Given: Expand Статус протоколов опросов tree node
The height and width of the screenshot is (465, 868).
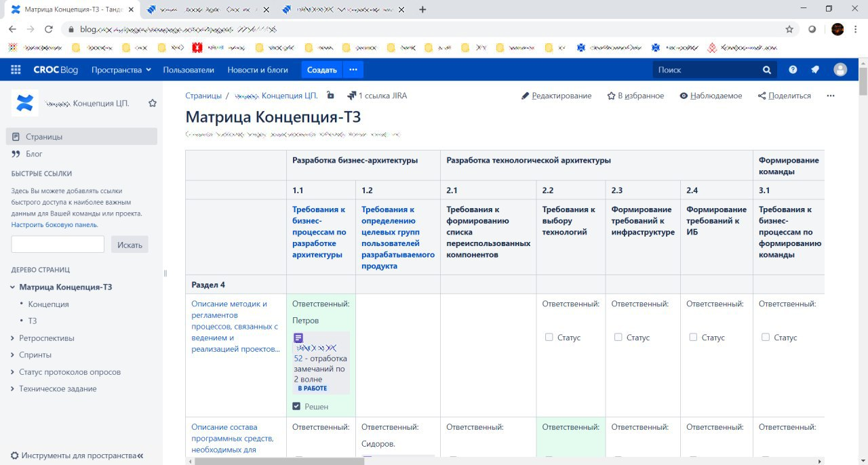Looking at the screenshot, I should point(13,372).
